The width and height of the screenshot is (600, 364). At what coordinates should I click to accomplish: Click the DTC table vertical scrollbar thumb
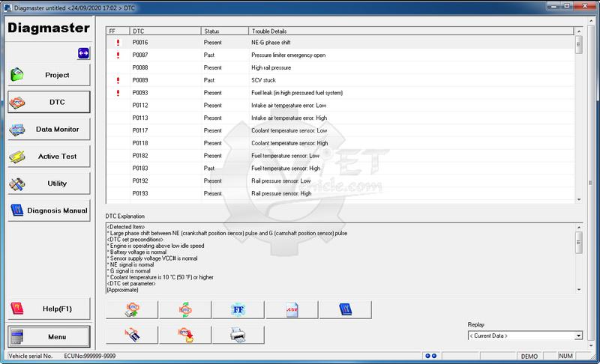pos(578,44)
